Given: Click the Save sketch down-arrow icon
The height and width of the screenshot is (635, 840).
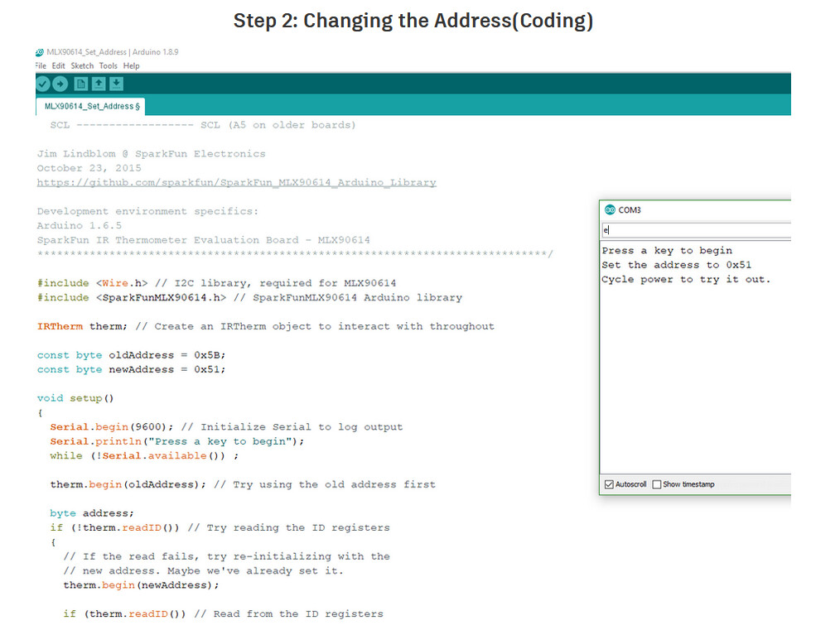Looking at the screenshot, I should [x=116, y=84].
